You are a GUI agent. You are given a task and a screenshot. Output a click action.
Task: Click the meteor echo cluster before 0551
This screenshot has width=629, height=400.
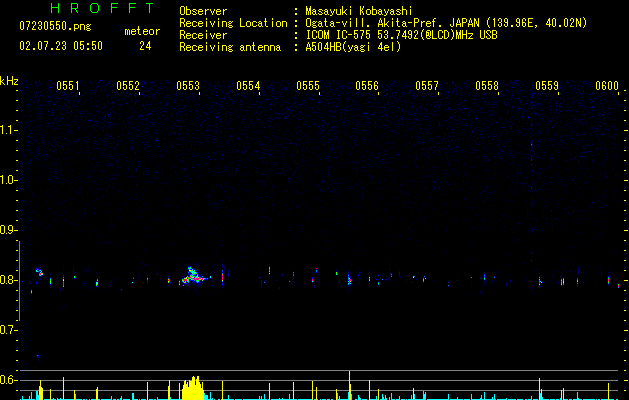[39, 272]
